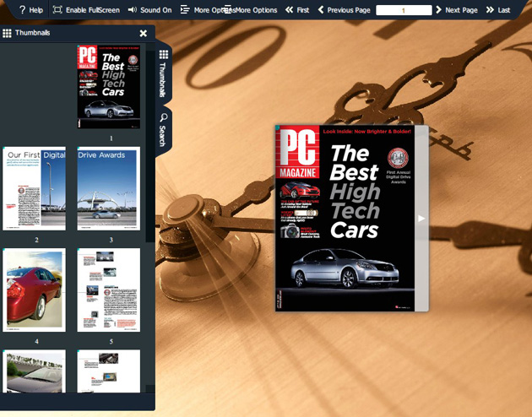Close the Thumbnails panel
The height and width of the screenshot is (417, 532).
(x=143, y=34)
